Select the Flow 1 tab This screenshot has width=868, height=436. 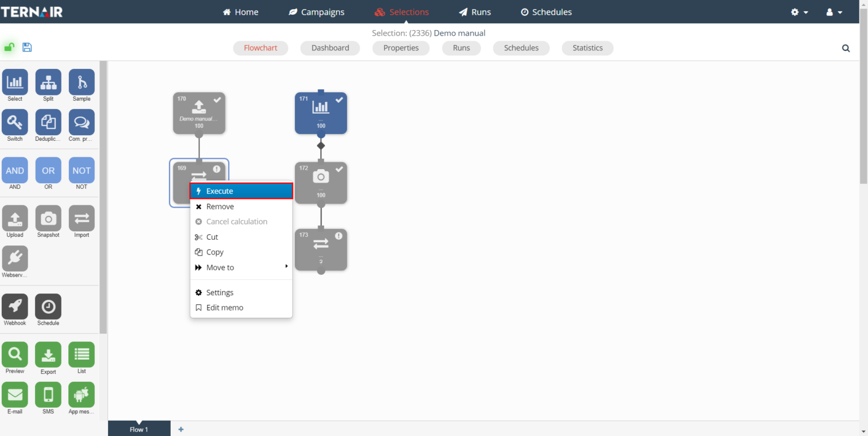pos(139,429)
